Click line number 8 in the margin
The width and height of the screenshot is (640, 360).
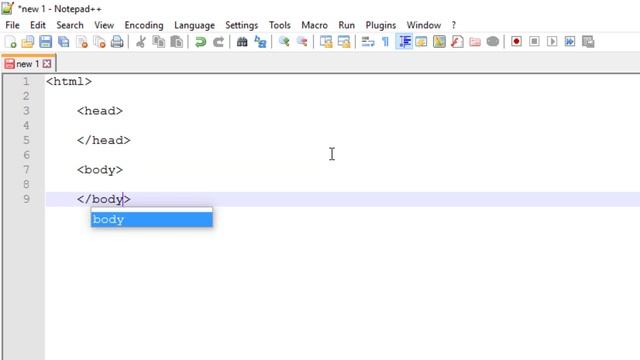coord(26,184)
